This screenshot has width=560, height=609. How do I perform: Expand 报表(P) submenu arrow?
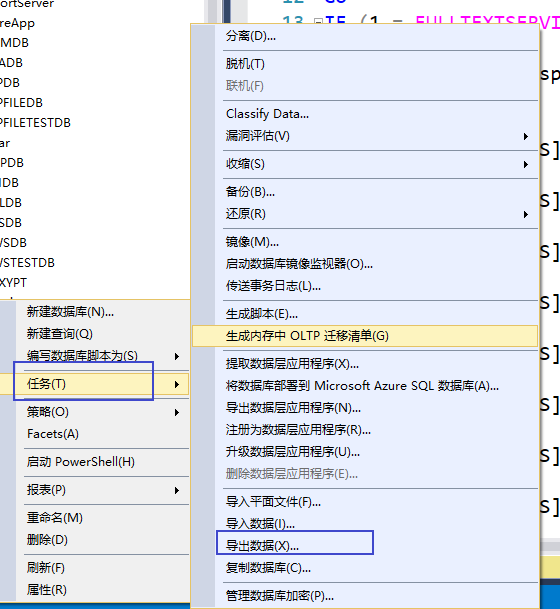(177, 491)
